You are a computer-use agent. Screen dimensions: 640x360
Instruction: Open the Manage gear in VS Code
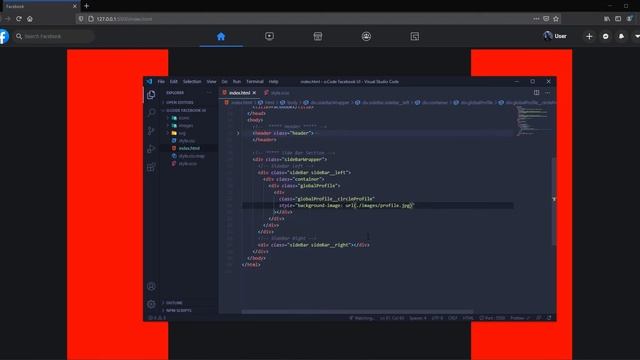point(151,304)
